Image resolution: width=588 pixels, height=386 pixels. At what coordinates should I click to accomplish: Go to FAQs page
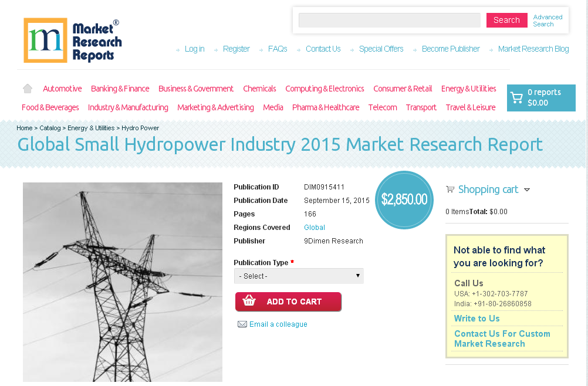tap(278, 49)
